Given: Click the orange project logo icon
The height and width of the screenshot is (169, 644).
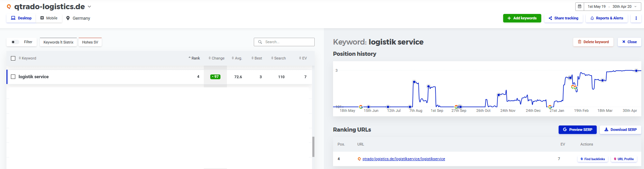Looking at the screenshot, I should 9,6.
